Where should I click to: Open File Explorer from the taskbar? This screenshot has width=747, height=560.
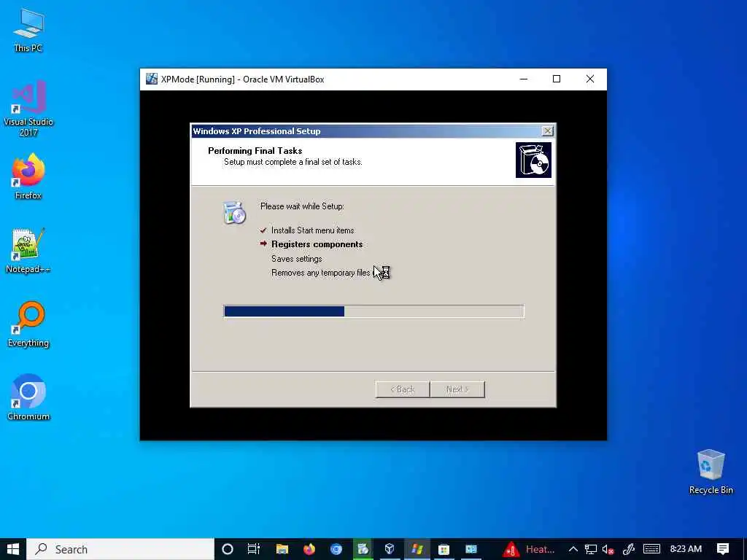click(x=282, y=549)
